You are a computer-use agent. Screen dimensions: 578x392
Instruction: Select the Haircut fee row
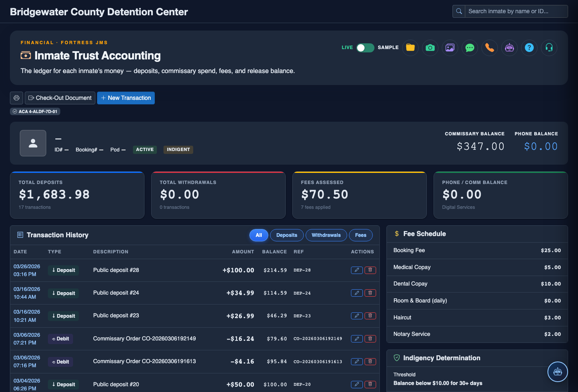(x=477, y=318)
